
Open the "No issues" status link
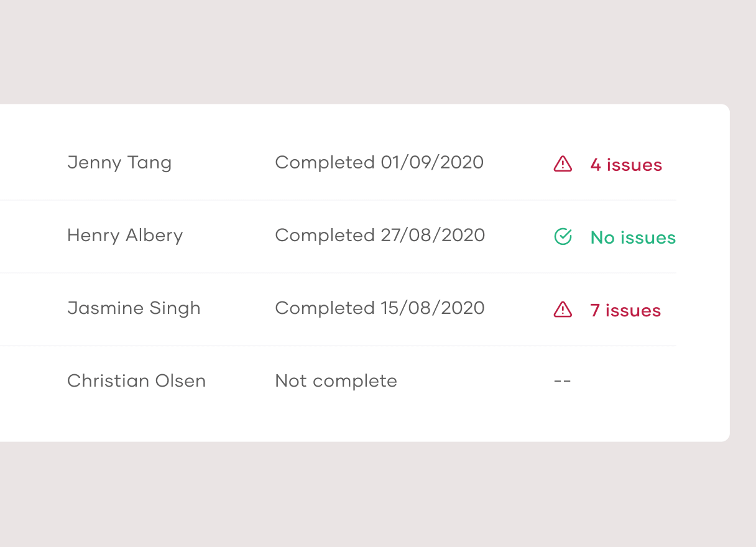633,237
